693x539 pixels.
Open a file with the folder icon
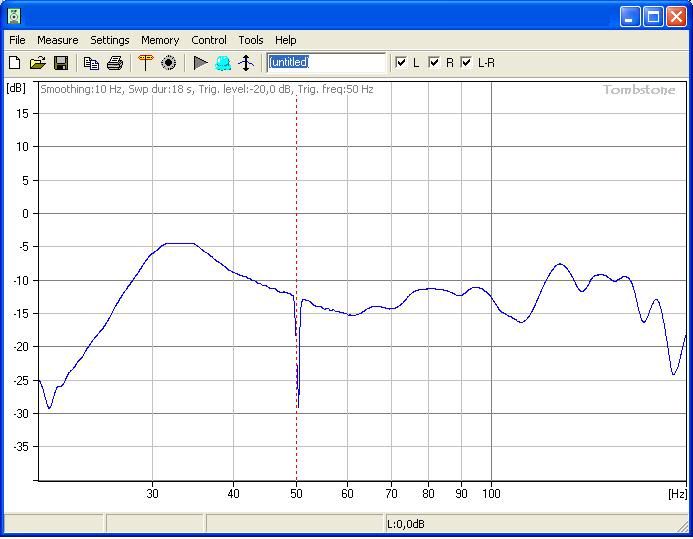coord(38,63)
